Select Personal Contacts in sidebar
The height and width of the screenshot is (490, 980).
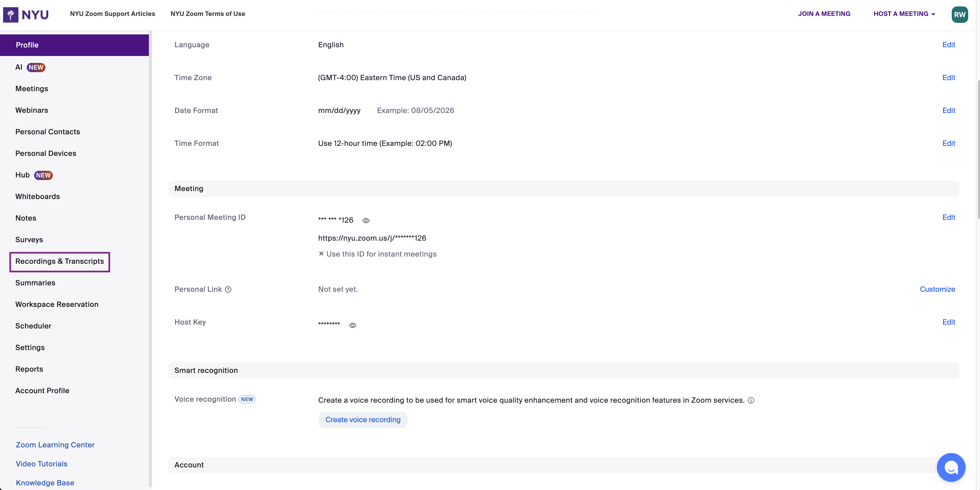tap(47, 132)
